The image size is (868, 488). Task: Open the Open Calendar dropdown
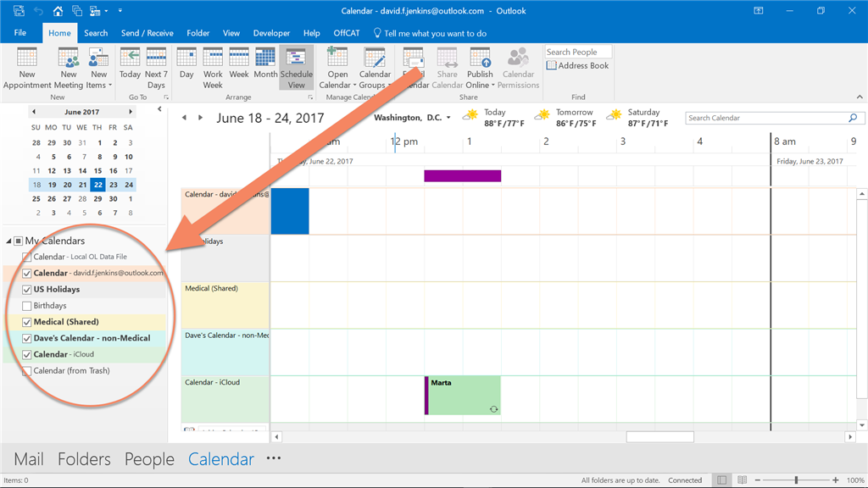[x=337, y=68]
